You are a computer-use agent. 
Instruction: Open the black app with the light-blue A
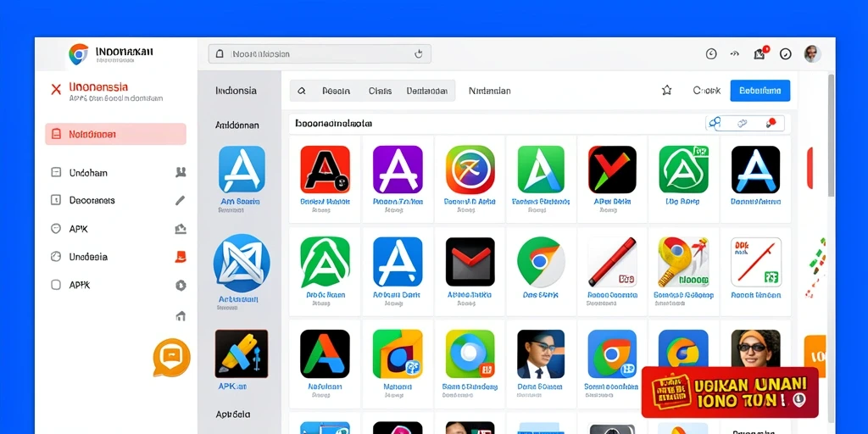click(755, 170)
